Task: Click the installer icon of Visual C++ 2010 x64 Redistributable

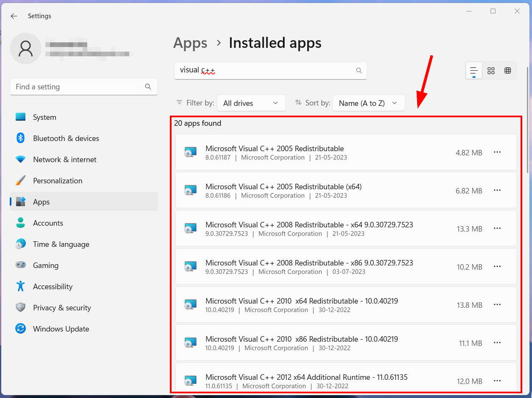Action: tap(191, 305)
